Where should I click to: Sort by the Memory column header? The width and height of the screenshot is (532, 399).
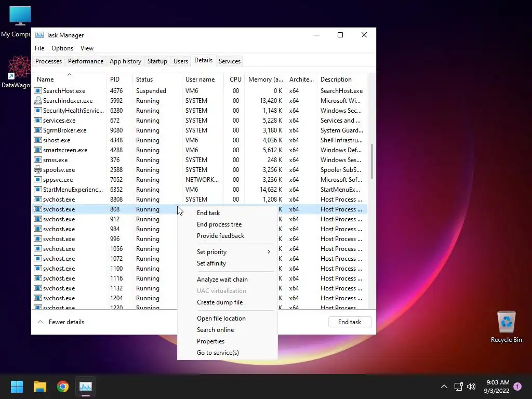click(x=265, y=79)
